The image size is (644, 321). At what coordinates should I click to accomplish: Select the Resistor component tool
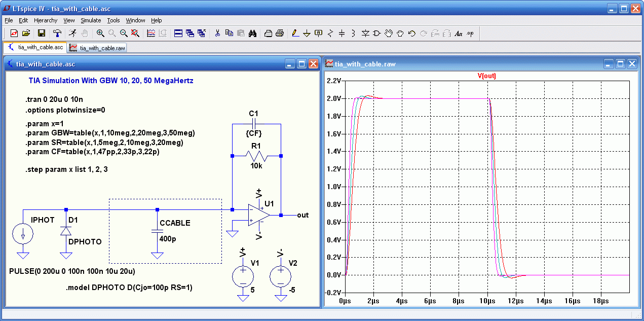[330, 33]
